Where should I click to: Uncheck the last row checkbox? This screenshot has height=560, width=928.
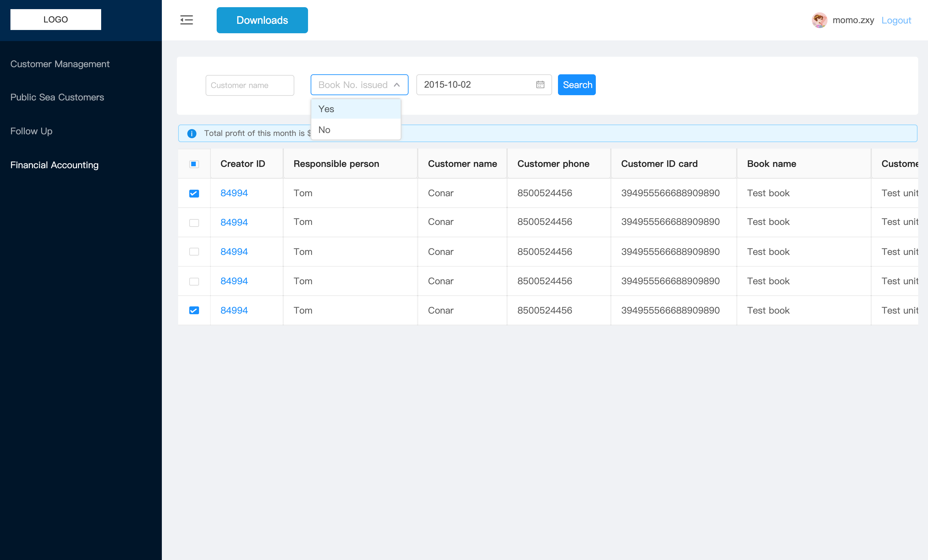(194, 311)
